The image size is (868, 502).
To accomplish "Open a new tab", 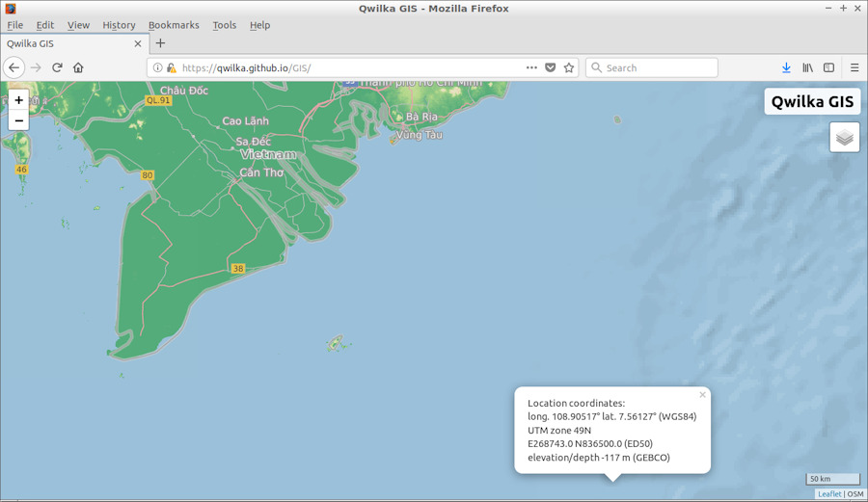I will coord(160,43).
